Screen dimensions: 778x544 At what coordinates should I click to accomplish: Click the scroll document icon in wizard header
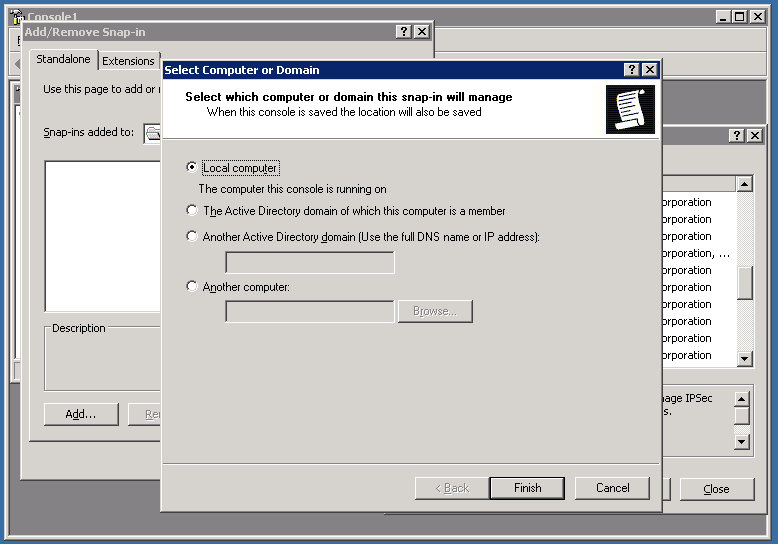coord(630,109)
